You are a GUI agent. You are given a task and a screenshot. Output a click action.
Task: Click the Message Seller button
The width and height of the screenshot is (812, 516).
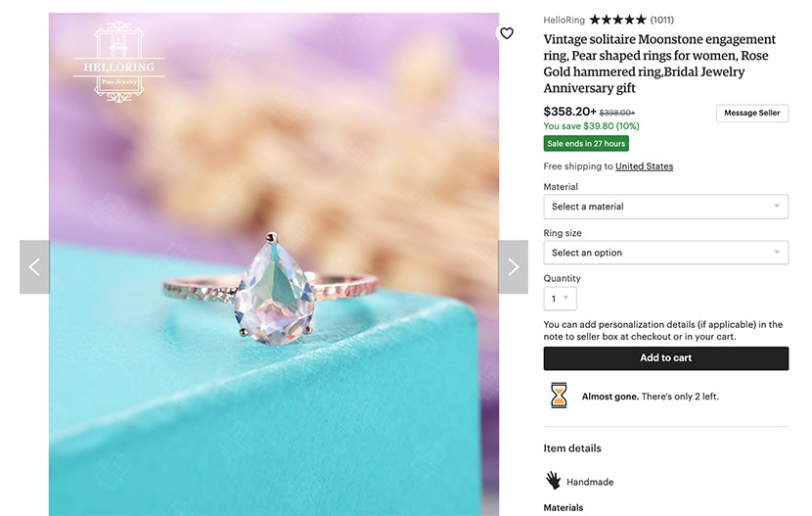pyautogui.click(x=751, y=114)
